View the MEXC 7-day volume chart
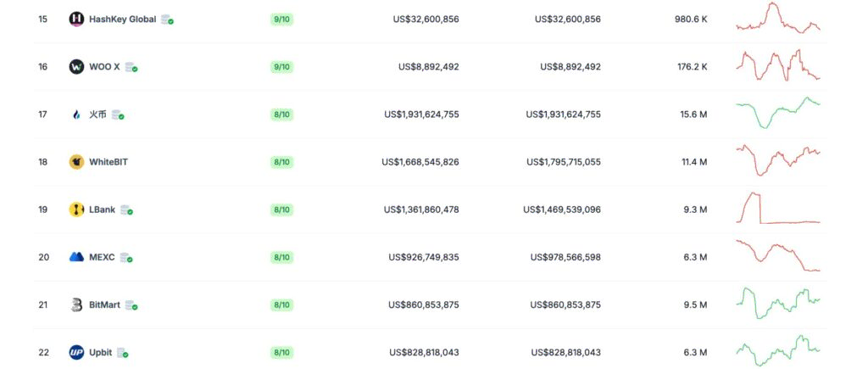Viewport: 868px width, 369px height. [x=778, y=255]
